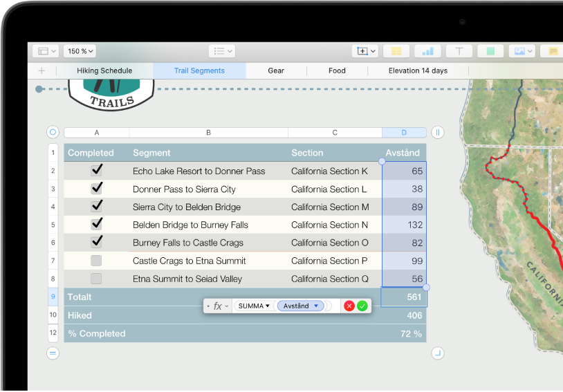Uncheck Burney Falls to Castle Crags checkbox
The height and width of the screenshot is (392, 563).
pos(96,242)
